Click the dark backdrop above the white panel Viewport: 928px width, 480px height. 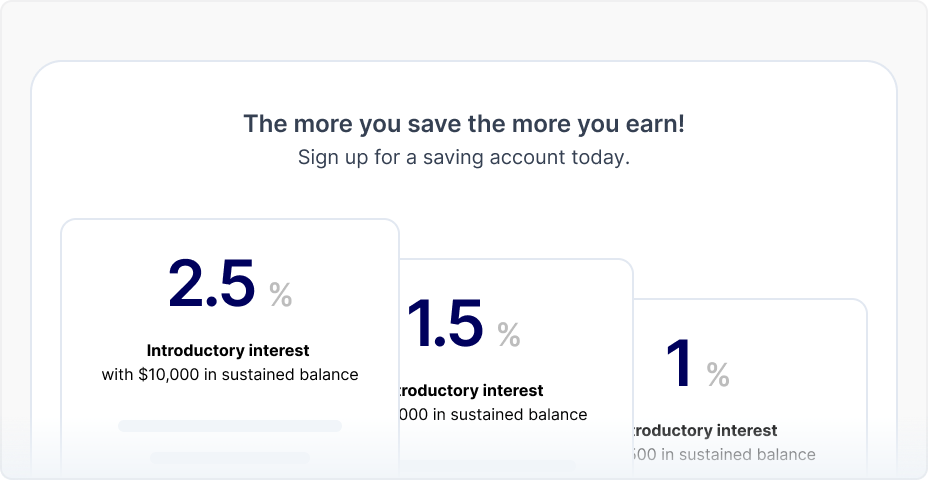[x=464, y=28]
